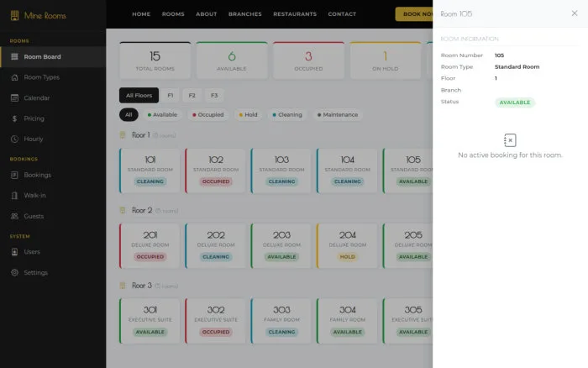Image resolution: width=588 pixels, height=368 pixels.
Task: Open Guests in sidebar
Action: pyautogui.click(x=53, y=216)
